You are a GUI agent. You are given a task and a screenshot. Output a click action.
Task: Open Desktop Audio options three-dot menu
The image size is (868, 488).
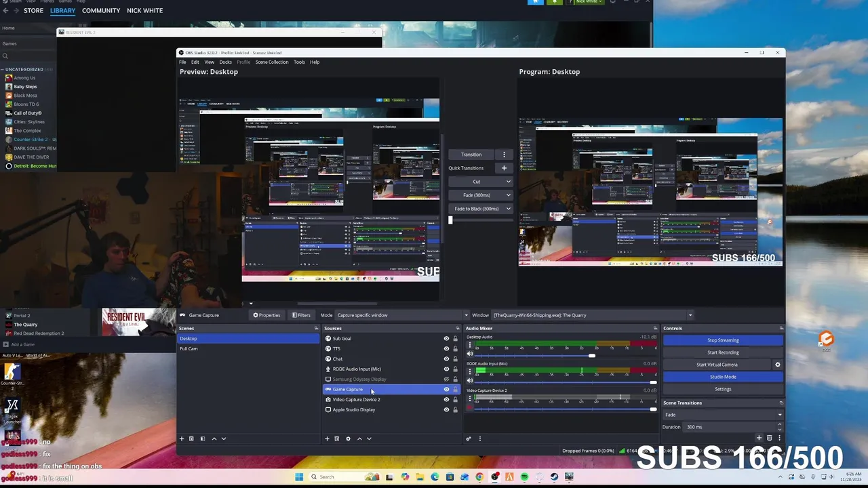(470, 345)
